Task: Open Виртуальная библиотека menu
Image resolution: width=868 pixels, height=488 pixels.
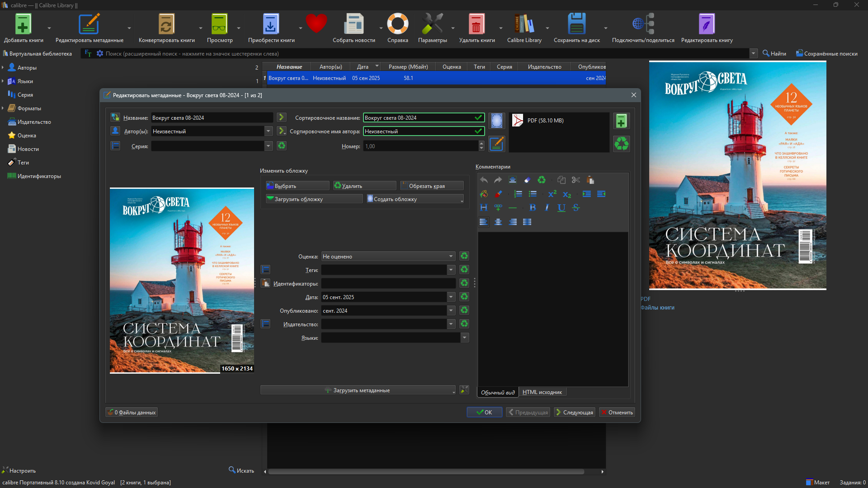Action: pyautogui.click(x=38, y=53)
